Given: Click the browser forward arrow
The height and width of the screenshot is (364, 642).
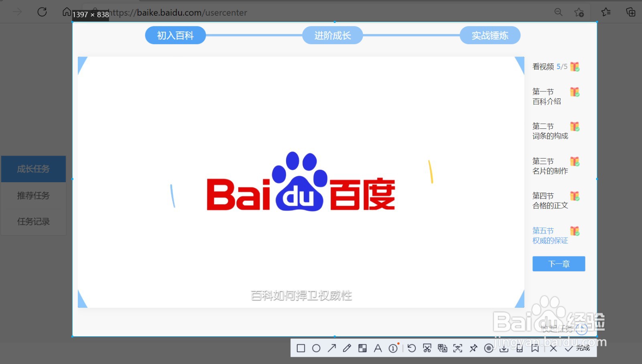Looking at the screenshot, I should tap(17, 12).
